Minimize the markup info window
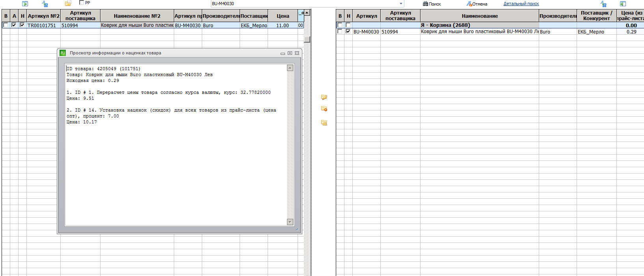644x276 pixels. 283,53
